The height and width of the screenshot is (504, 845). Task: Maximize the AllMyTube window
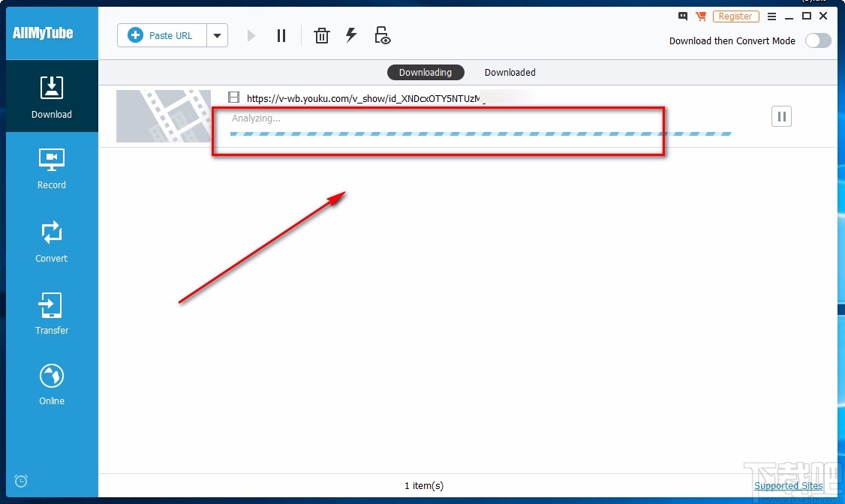[x=807, y=16]
